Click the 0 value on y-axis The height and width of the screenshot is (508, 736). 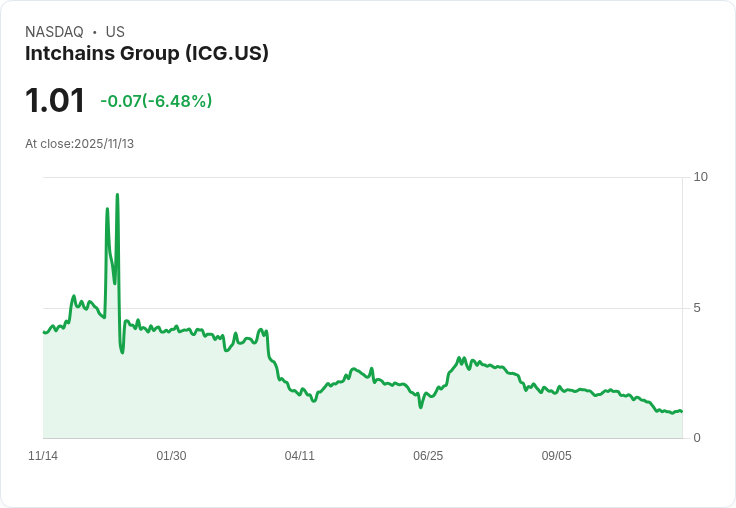[697, 438]
